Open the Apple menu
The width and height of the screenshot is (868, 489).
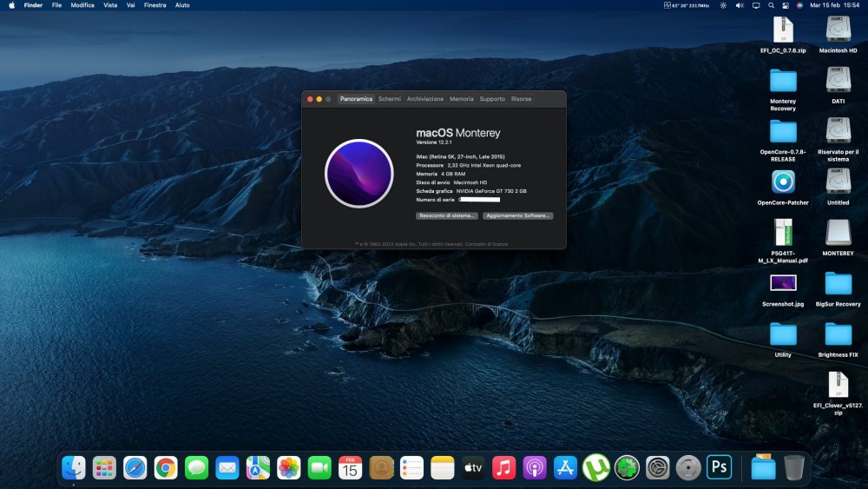(x=11, y=5)
